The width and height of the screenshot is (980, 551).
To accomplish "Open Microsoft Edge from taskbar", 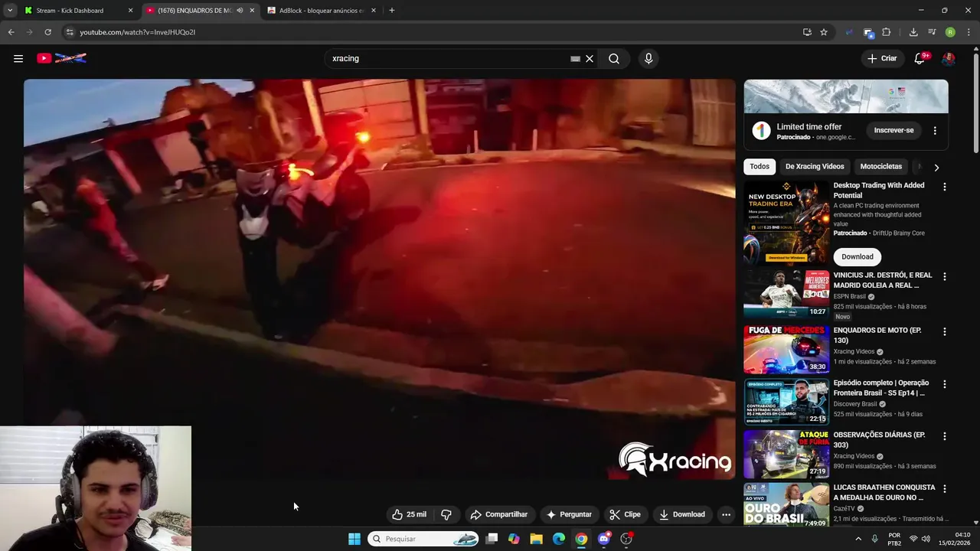I will click(559, 539).
